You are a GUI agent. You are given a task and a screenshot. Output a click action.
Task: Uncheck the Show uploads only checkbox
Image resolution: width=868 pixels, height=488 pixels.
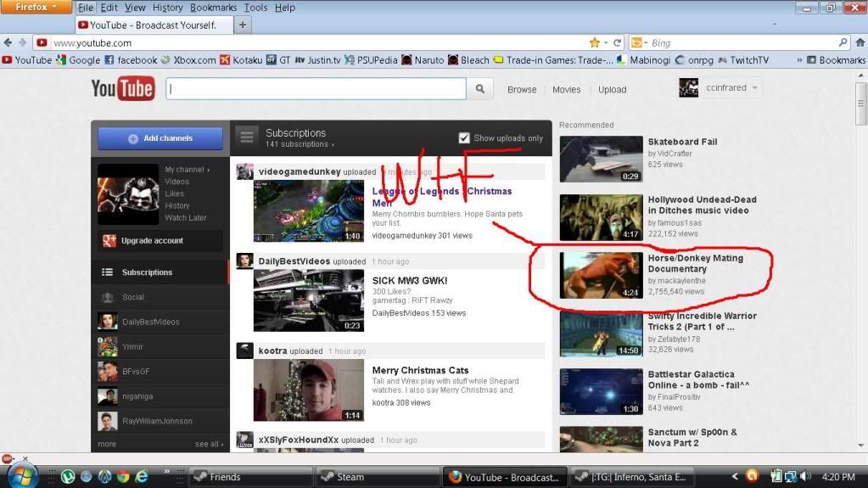[x=464, y=138]
